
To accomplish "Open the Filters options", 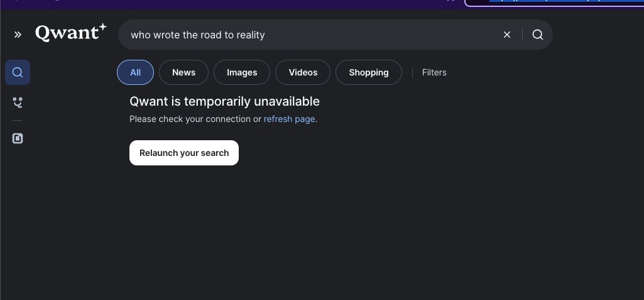I will point(434,72).
